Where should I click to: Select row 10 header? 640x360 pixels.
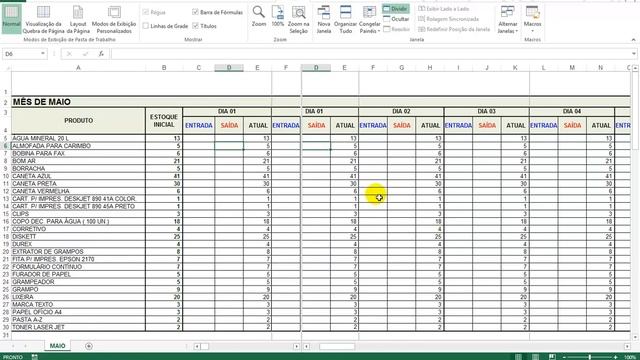[x=6, y=176]
